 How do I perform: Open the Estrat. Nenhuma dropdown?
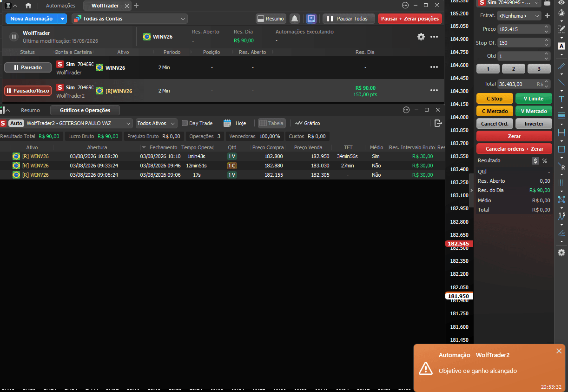pos(519,16)
